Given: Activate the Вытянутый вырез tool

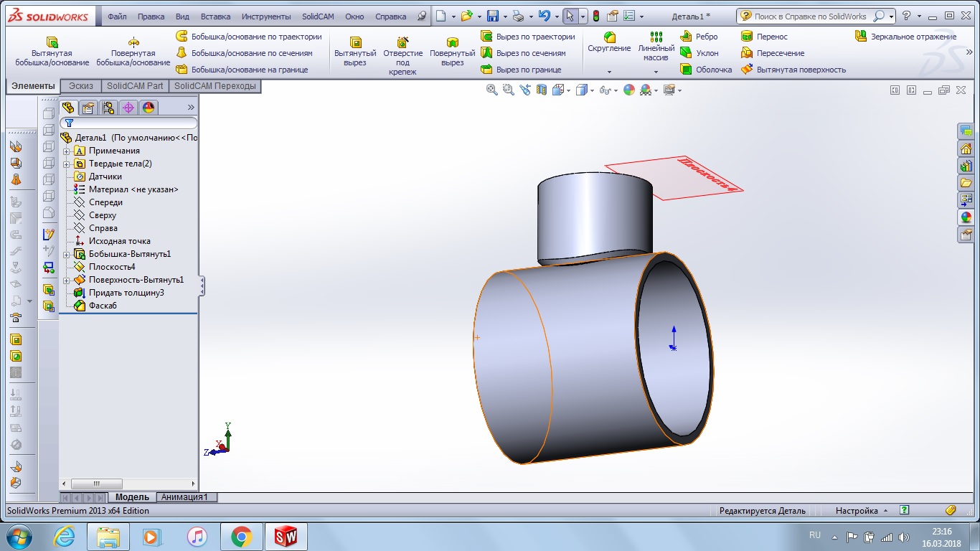Looking at the screenshot, I should (355, 52).
